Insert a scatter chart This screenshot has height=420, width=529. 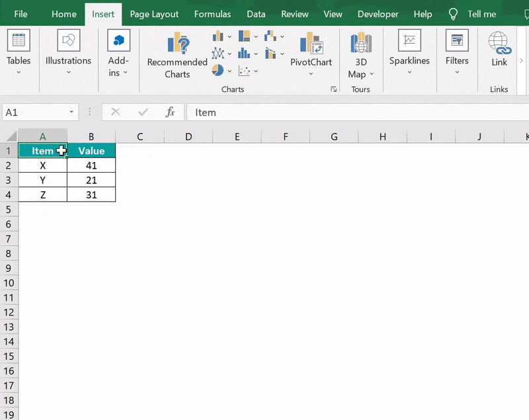click(x=243, y=70)
